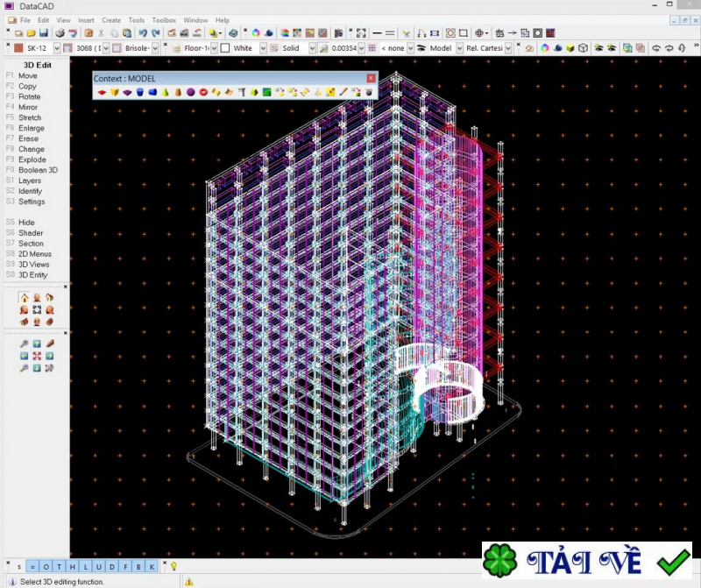
Task: Select the purple slab shape tool
Action: [x=127, y=92]
